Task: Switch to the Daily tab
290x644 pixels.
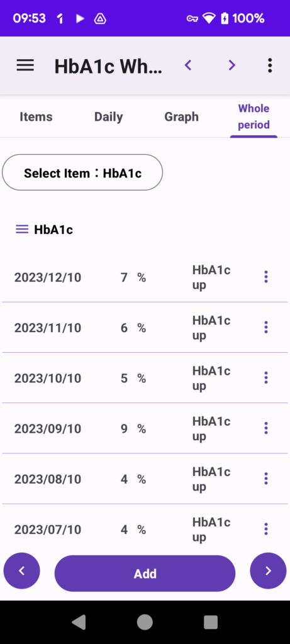Action: [x=108, y=117]
